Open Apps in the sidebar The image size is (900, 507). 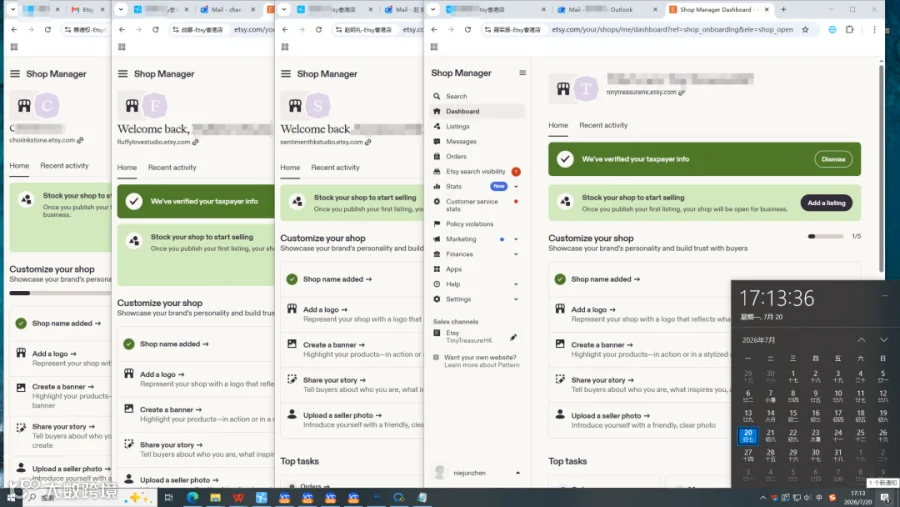(453, 269)
